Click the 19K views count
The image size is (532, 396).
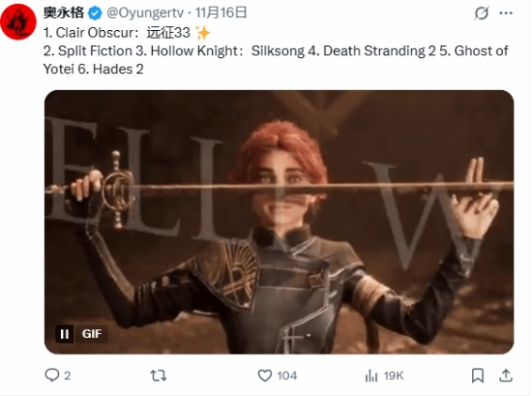pos(394,376)
